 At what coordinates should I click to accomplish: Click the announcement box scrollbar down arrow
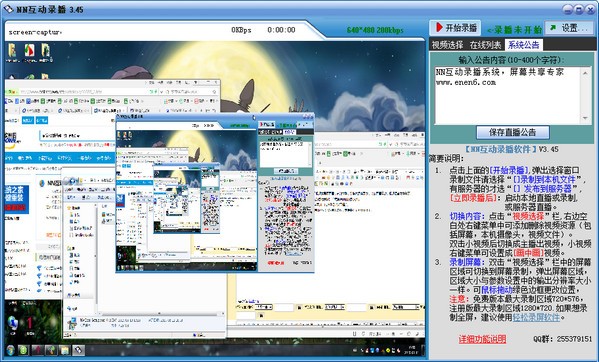pyautogui.click(x=586, y=118)
